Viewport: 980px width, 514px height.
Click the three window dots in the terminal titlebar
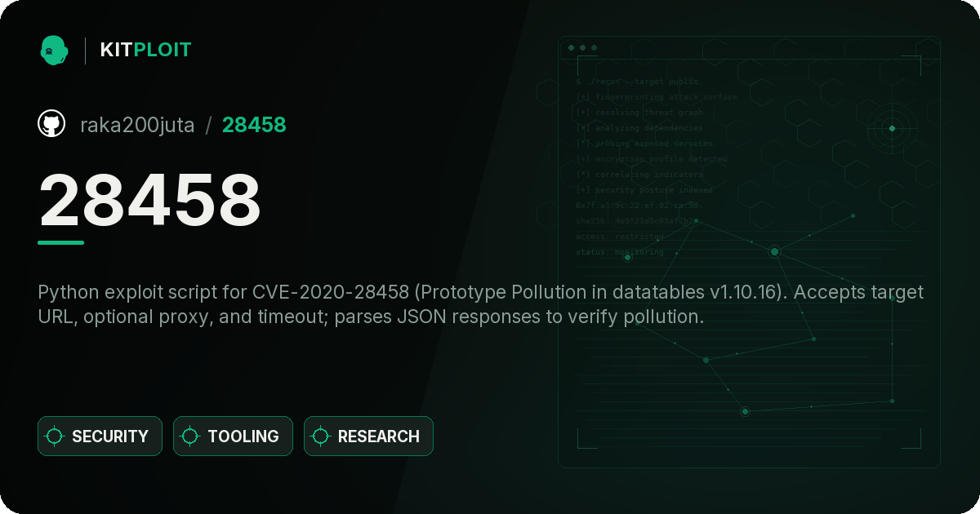582,48
